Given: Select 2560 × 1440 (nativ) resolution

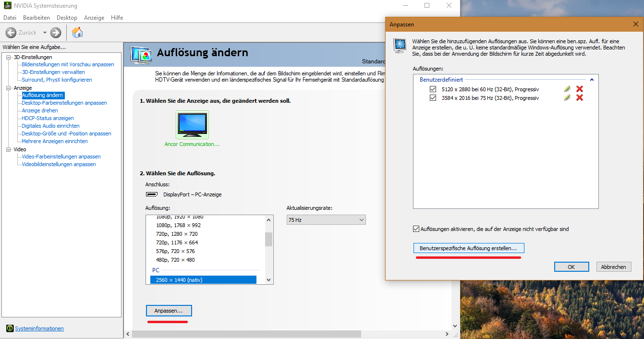Looking at the screenshot, I should coord(203,279).
